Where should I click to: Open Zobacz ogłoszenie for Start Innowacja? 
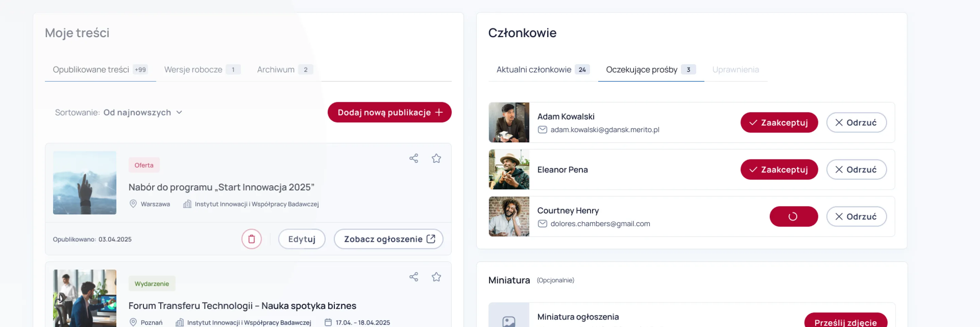point(388,239)
